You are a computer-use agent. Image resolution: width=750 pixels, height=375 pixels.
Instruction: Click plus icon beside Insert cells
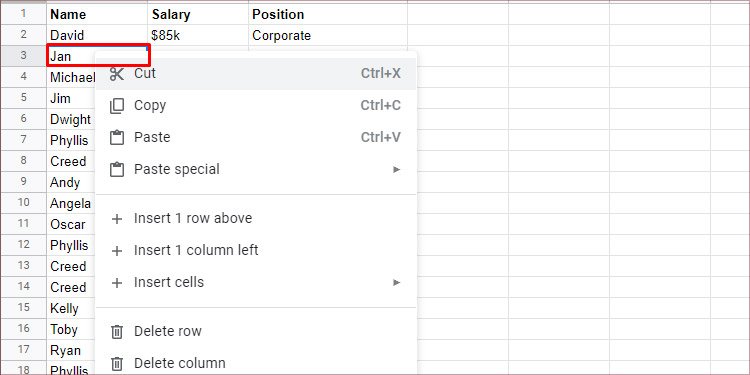117,283
